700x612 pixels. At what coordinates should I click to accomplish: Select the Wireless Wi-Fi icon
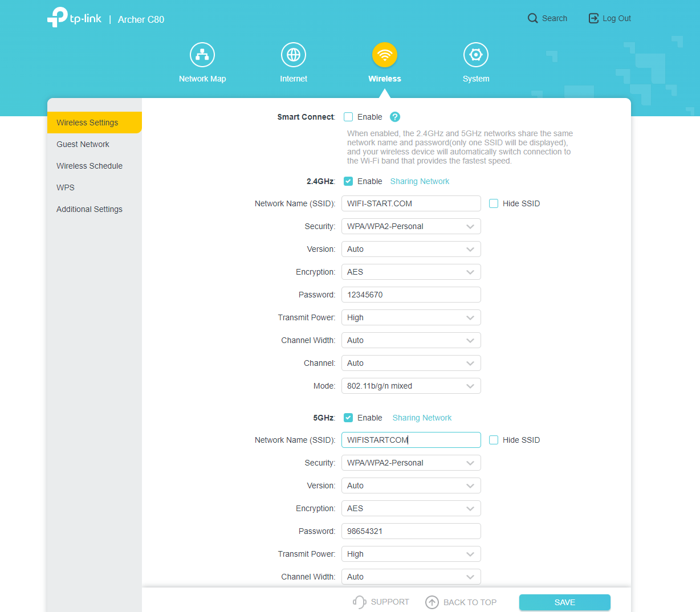(385, 55)
